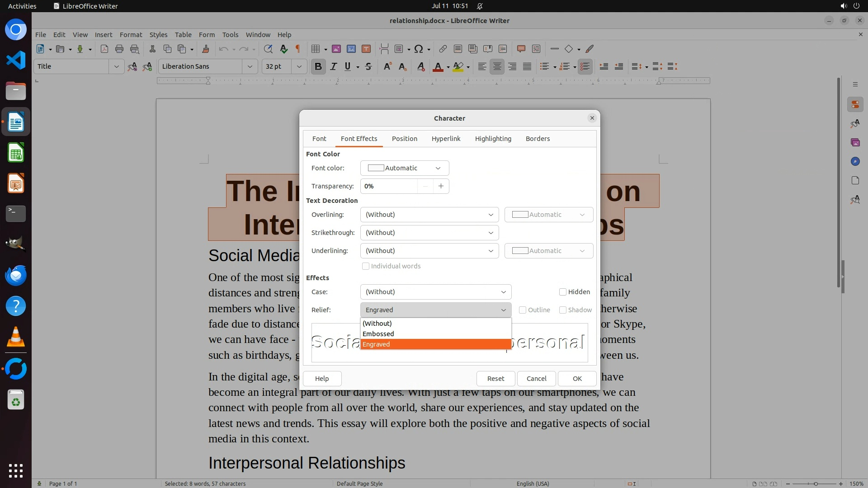Open the Find & Replace icon

pyautogui.click(x=268, y=49)
